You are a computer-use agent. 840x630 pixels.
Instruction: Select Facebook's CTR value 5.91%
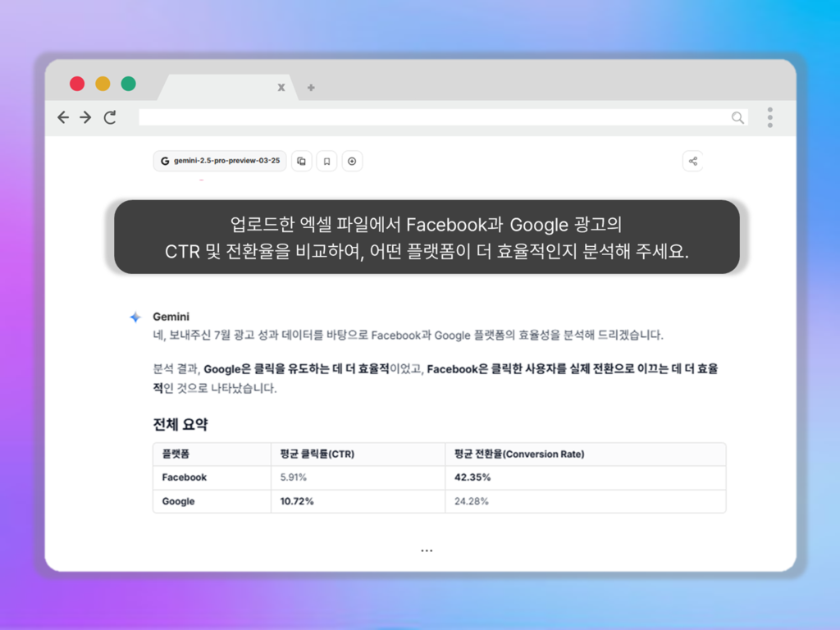pos(294,477)
